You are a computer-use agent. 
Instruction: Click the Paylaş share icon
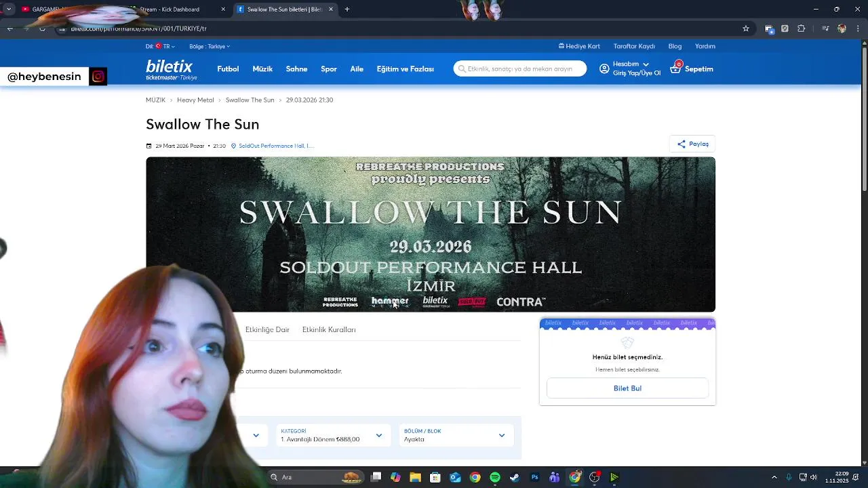pyautogui.click(x=681, y=144)
